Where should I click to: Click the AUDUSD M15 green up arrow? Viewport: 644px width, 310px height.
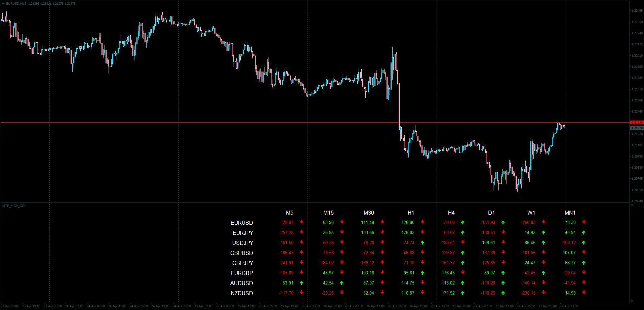pos(342,283)
